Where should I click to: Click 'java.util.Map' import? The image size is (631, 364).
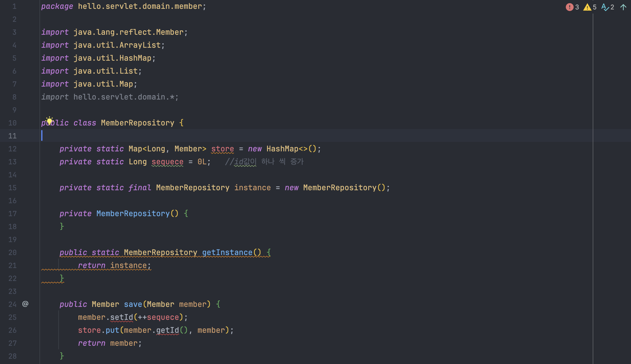[103, 84]
